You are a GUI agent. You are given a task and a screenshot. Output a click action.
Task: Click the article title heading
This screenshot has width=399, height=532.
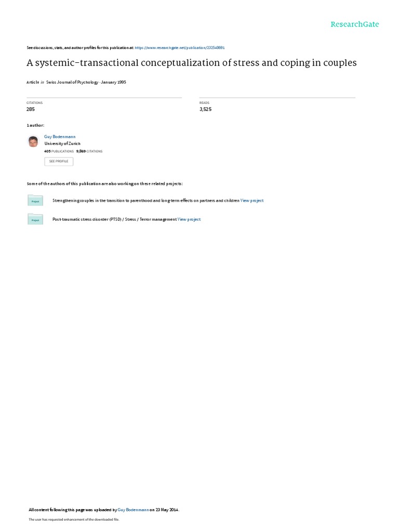click(192, 63)
